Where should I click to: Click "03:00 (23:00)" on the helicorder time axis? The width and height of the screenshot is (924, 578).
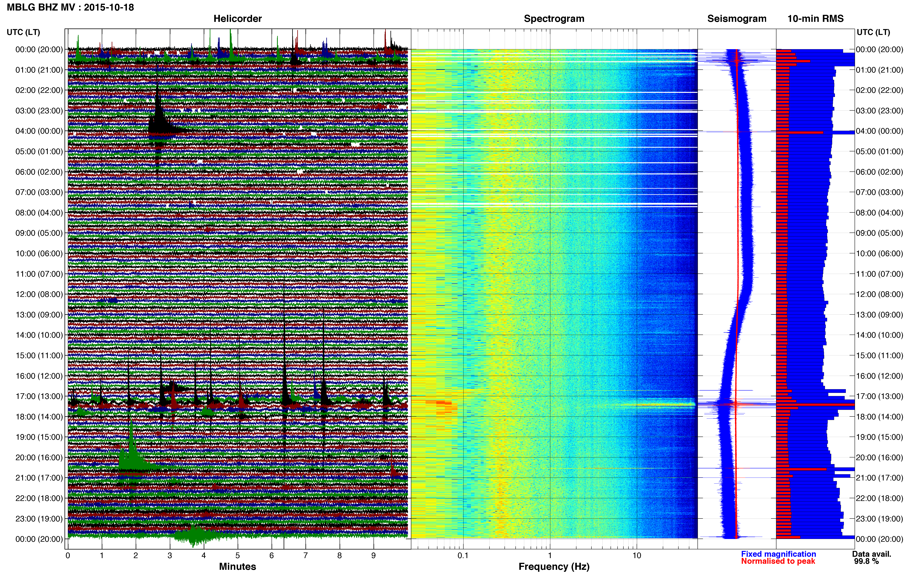click(39, 111)
